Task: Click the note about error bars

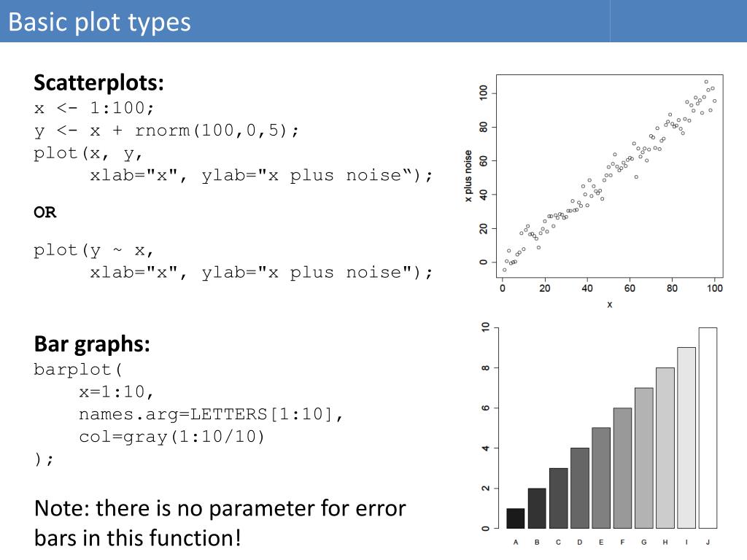Action: (220, 523)
